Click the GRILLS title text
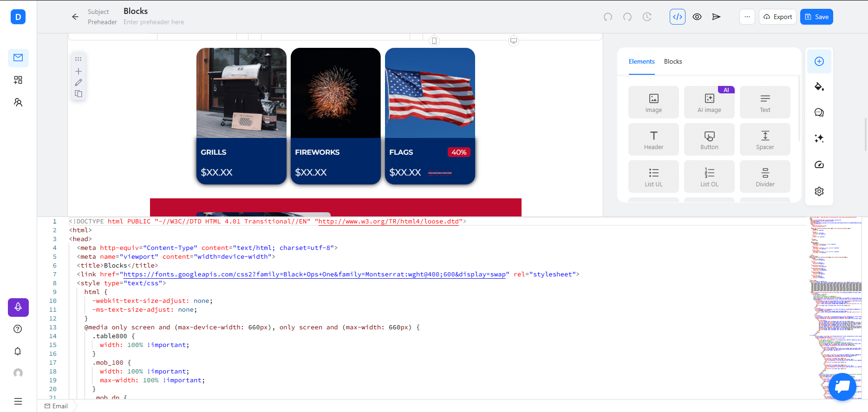This screenshot has height=412, width=868. (214, 152)
